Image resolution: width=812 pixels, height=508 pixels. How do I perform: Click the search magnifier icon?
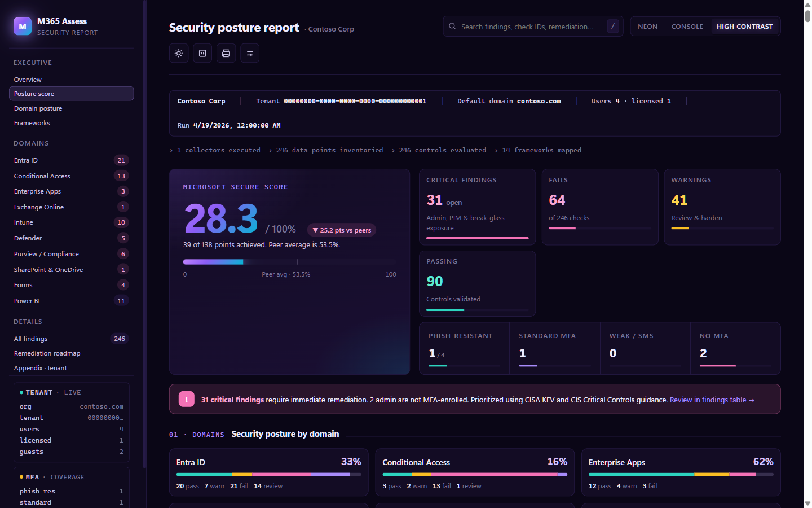(x=452, y=26)
